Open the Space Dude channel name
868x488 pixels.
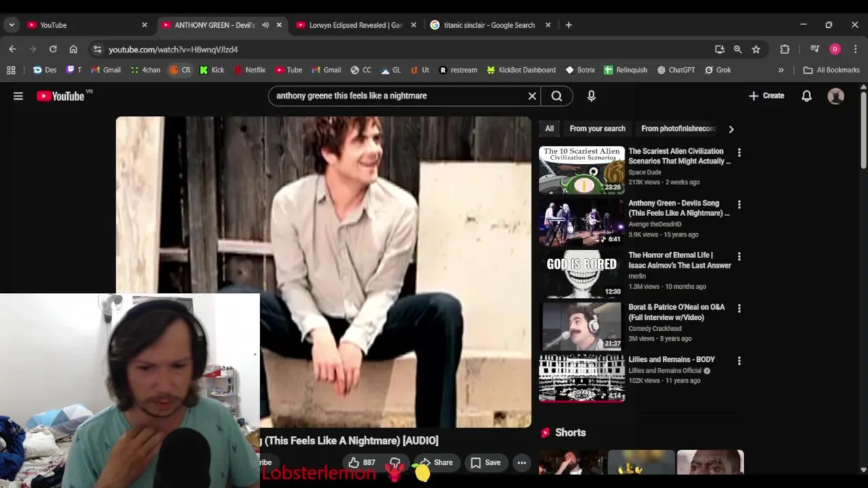click(x=645, y=172)
